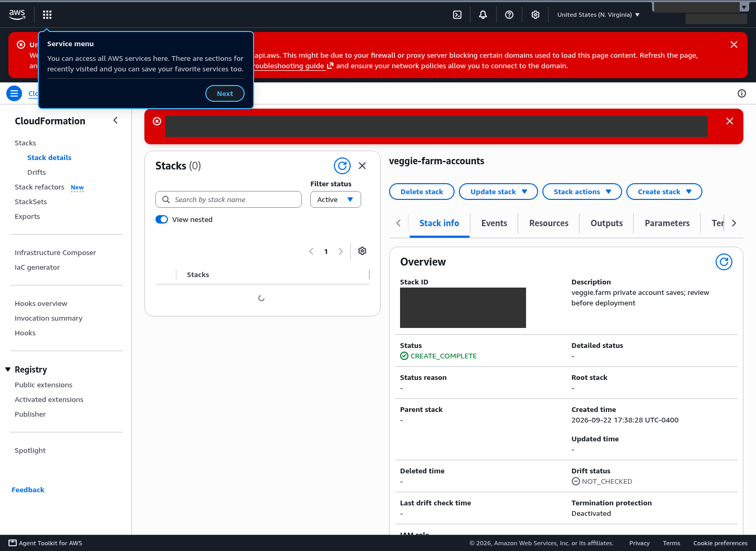Select Stack details in the sidebar
This screenshot has width=756, height=551.
[x=49, y=157]
